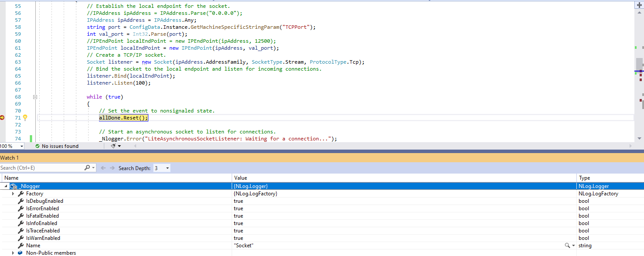Expand the Factory node in Watch
Screen dimensions: 644x256
[13, 193]
